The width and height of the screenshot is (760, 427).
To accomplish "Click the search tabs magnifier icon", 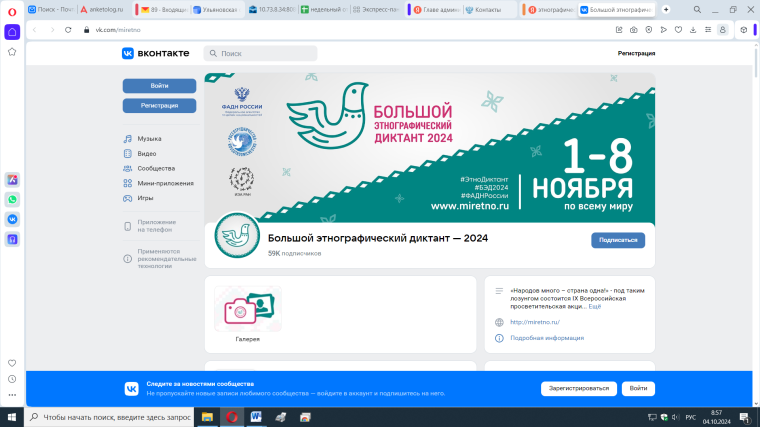I will pos(697,10).
